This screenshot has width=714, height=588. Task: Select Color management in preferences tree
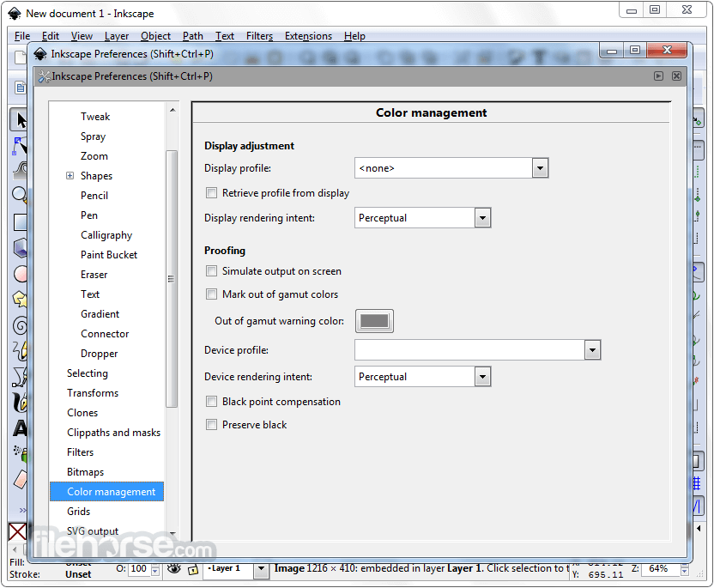pos(107,492)
